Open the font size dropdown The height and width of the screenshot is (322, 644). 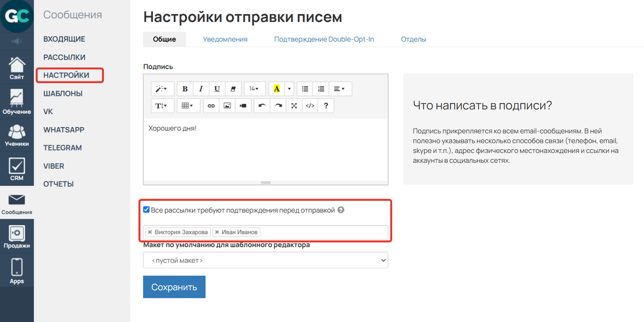[x=253, y=89]
